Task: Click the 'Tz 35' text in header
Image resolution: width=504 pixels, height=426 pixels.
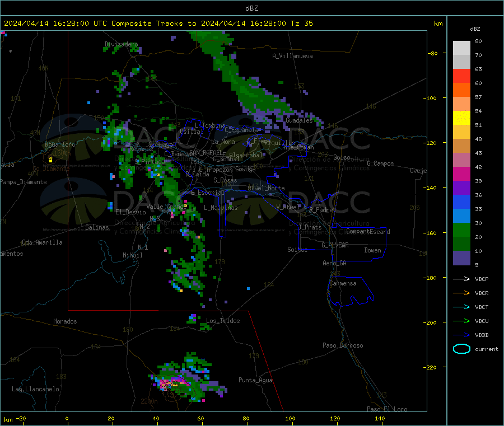Action: [301, 24]
